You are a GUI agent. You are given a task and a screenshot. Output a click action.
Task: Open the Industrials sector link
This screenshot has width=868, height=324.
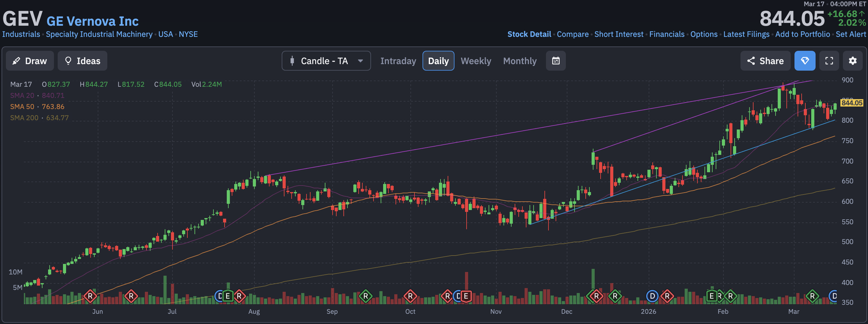[21, 34]
